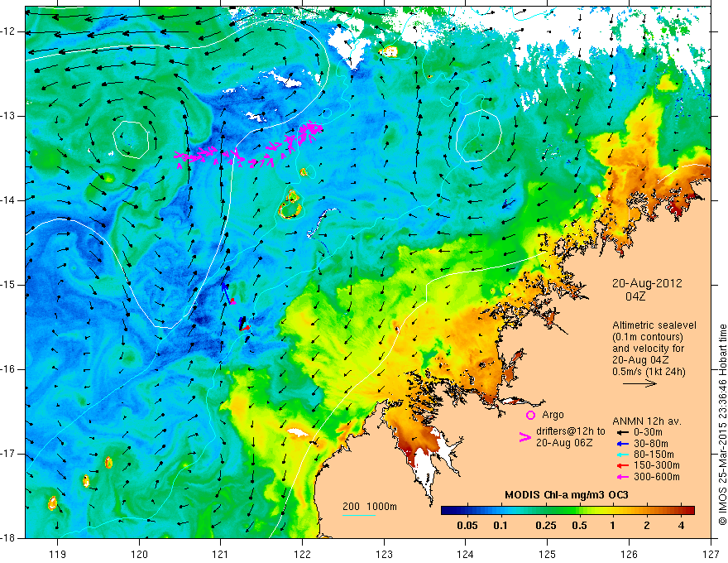Select the red 150-300m arrow legend symbol
The image size is (728, 563).
tap(623, 466)
